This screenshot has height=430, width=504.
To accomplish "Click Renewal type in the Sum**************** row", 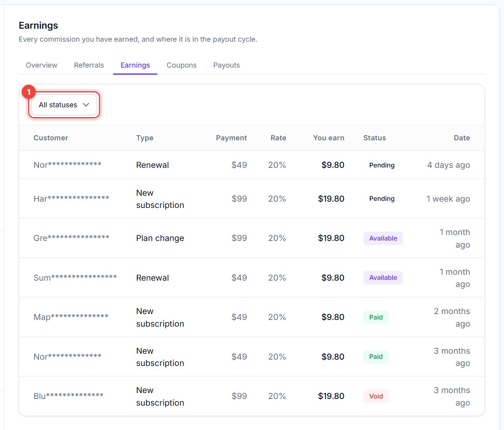I will [x=152, y=278].
